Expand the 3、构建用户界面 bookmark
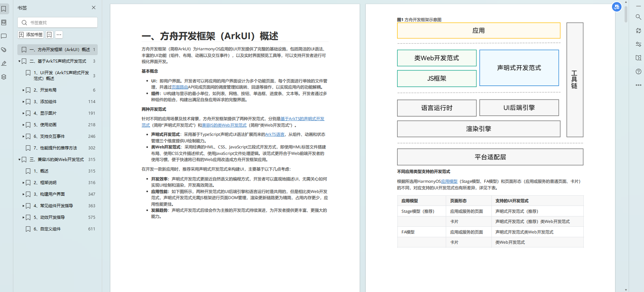The image size is (644, 292). pos(23,194)
